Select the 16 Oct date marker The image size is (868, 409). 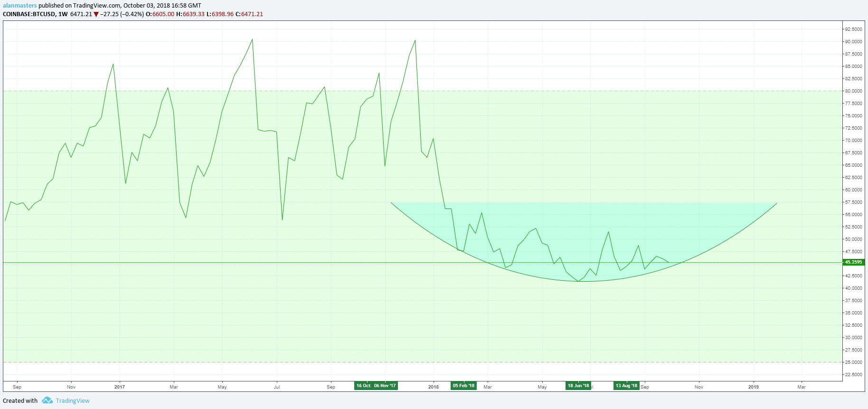363,386
